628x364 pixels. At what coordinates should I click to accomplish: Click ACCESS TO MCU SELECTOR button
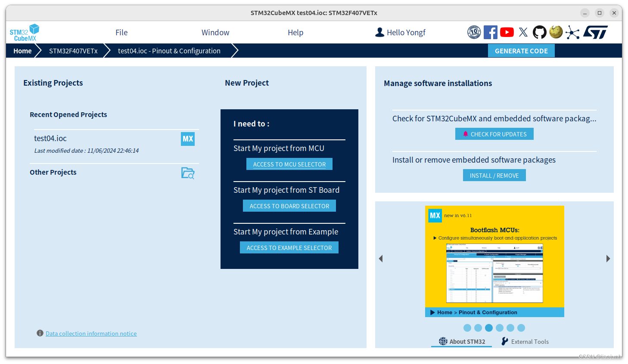pyautogui.click(x=289, y=164)
